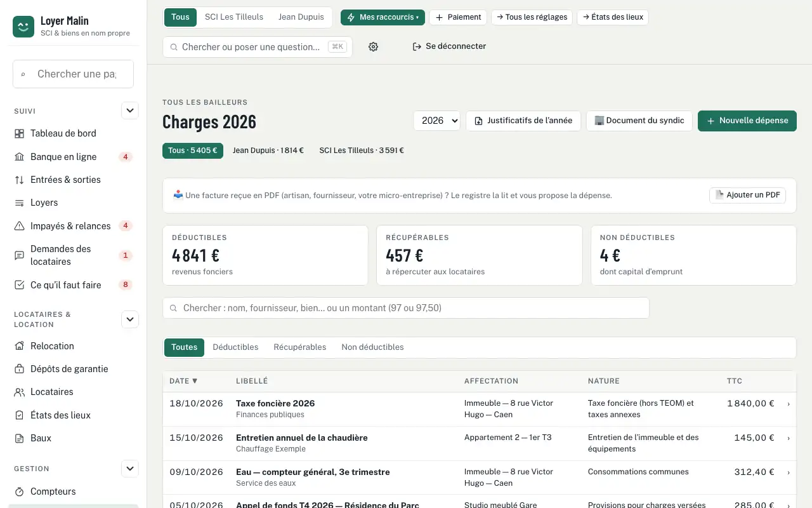Select the SCI Les Tilleuls landlord tab
This screenshot has width=812, height=508.
click(234, 17)
